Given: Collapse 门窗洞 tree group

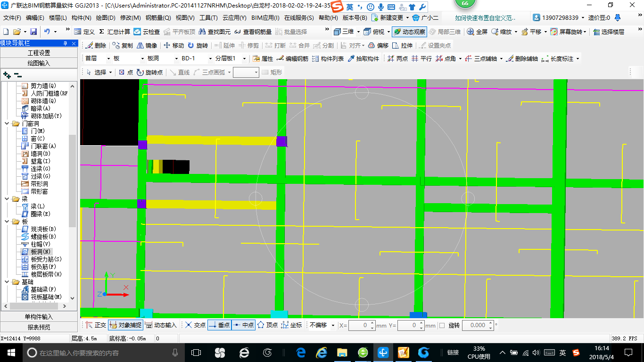Looking at the screenshot, I should coord(8,123).
